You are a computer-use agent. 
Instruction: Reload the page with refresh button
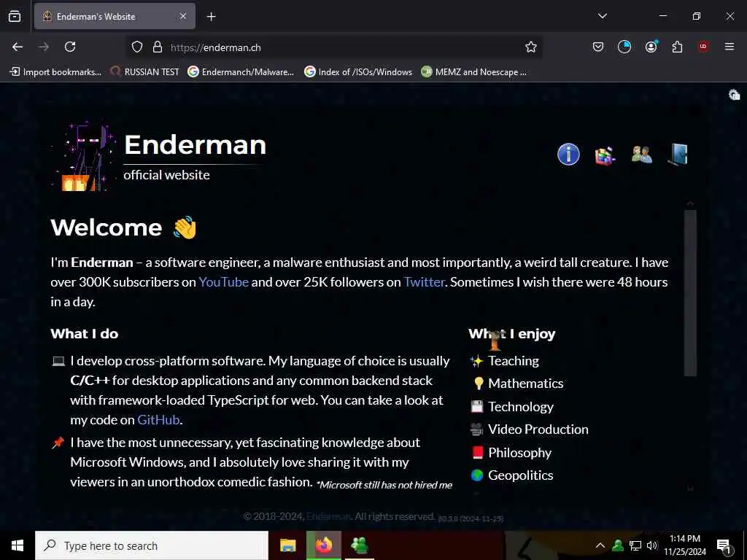(70, 47)
